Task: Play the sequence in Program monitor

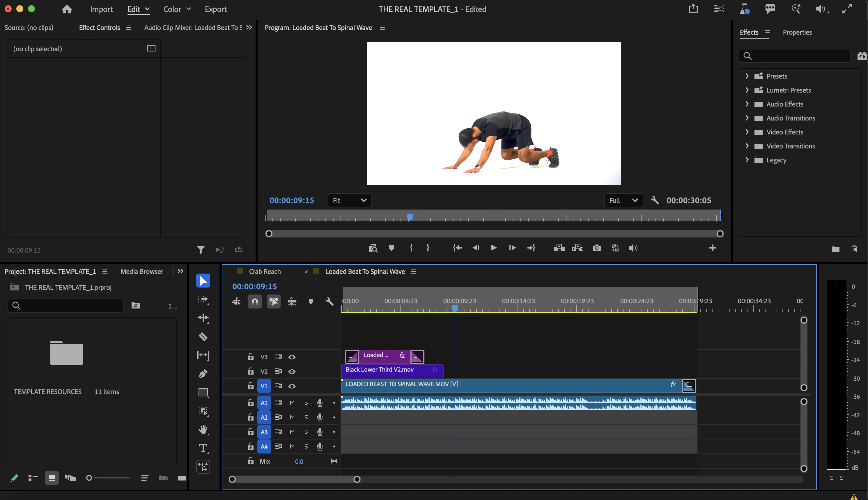Action: (493, 248)
